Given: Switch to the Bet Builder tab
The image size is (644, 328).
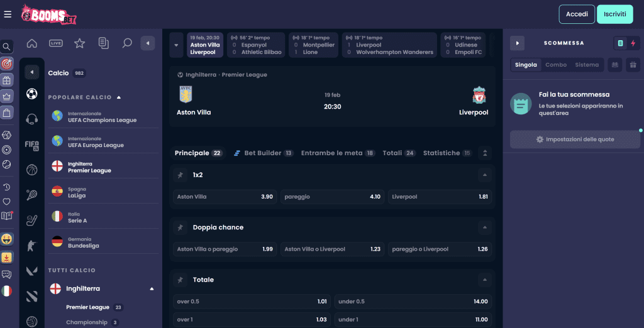Looking at the screenshot, I should click(264, 153).
